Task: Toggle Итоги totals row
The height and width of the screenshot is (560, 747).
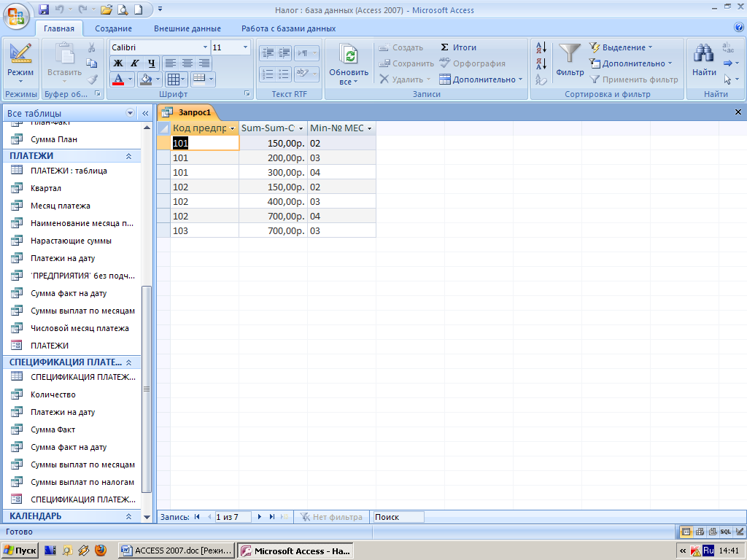Action: pyautogui.click(x=458, y=47)
